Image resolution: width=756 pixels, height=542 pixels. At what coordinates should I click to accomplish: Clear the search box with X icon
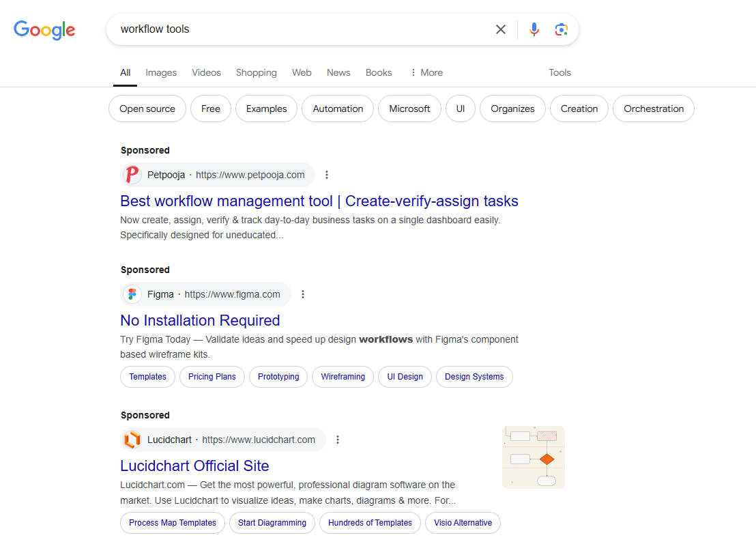(x=500, y=29)
